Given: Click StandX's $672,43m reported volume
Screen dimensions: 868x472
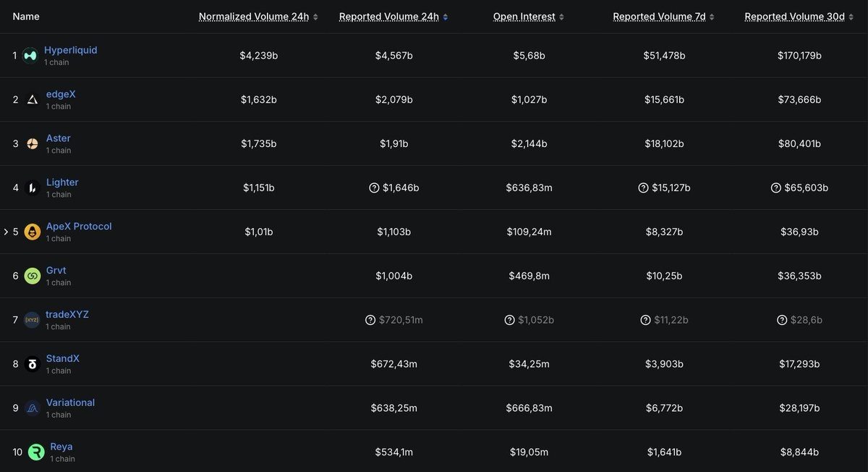Looking at the screenshot, I should (x=394, y=364).
